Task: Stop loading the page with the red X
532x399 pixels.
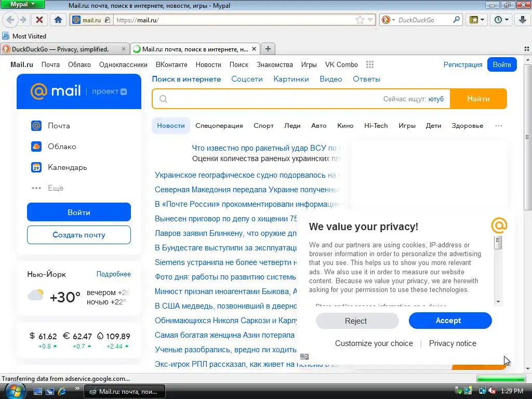Action: point(39,20)
